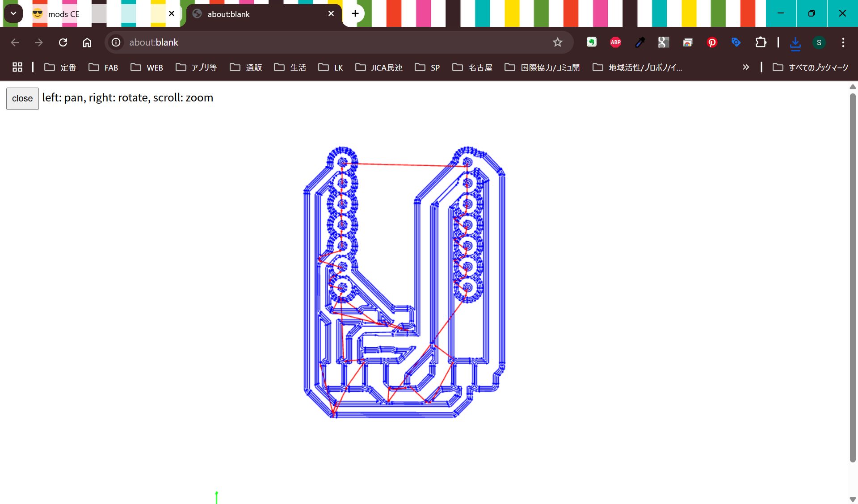Viewport: 858px width, 504px height.
Task: Open the home page
Action: click(87, 42)
